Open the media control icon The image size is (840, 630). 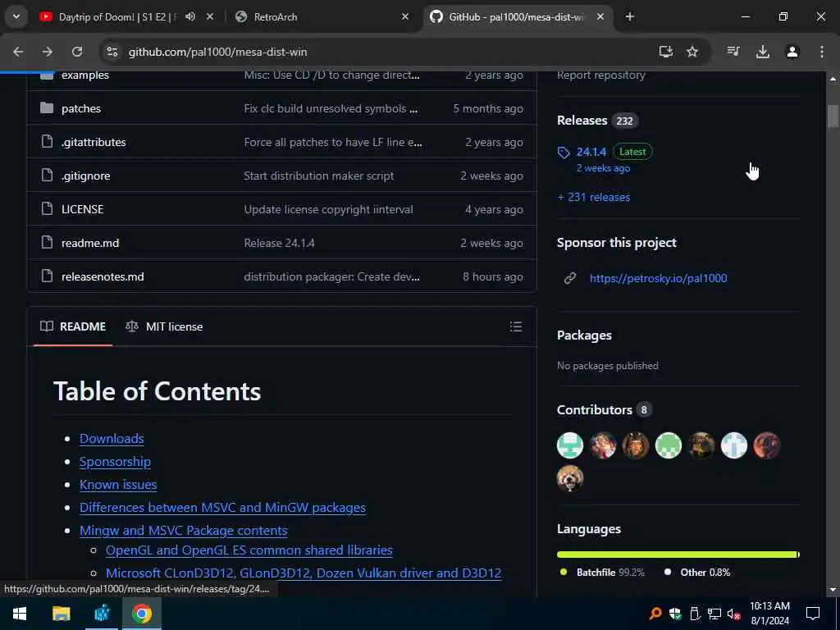[733, 52]
